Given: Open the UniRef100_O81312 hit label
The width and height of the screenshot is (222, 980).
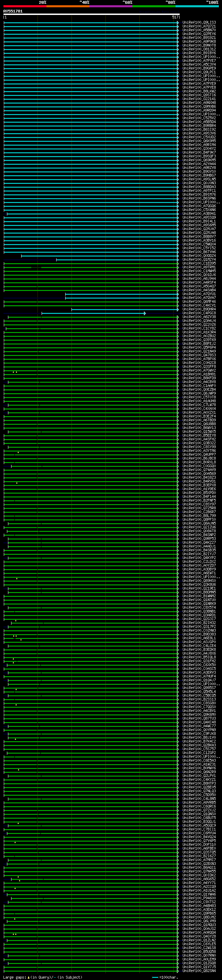Looking at the screenshot, I should coord(199,49).
